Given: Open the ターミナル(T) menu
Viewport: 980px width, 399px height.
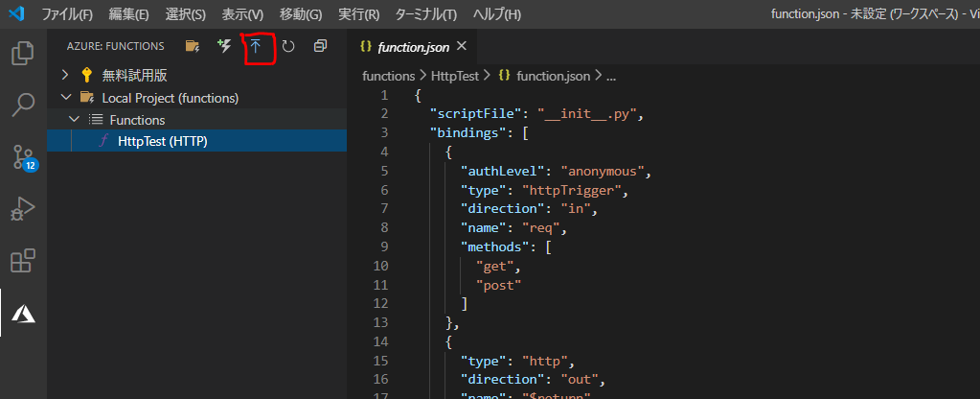Looking at the screenshot, I should point(426,14).
